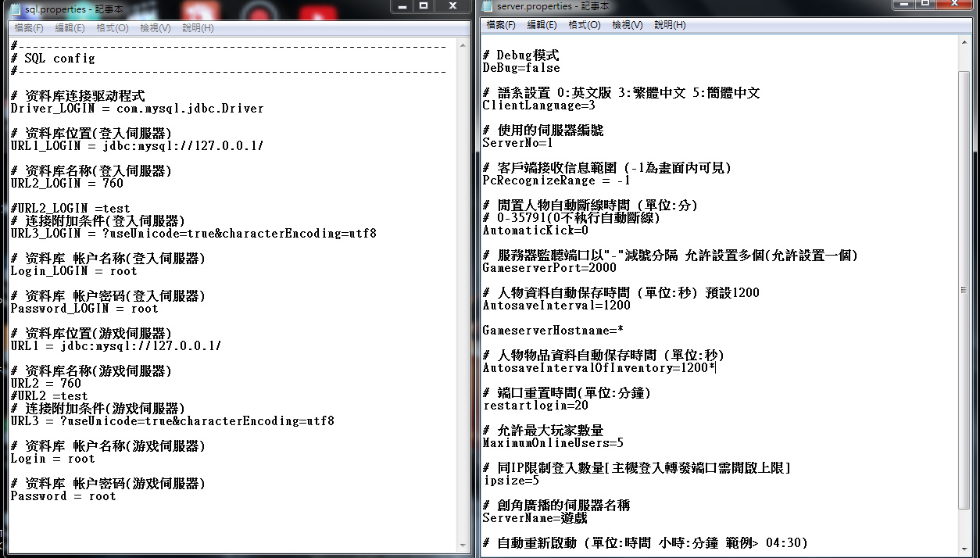This screenshot has height=558, width=980.
Task: Click line "AutosaveInterval=1200"
Action: 556,306
